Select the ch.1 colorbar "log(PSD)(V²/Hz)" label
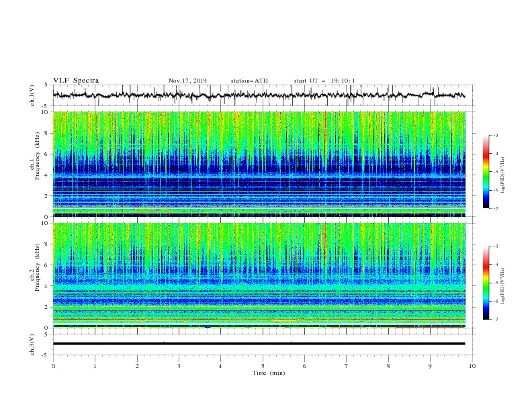 [x=502, y=175]
